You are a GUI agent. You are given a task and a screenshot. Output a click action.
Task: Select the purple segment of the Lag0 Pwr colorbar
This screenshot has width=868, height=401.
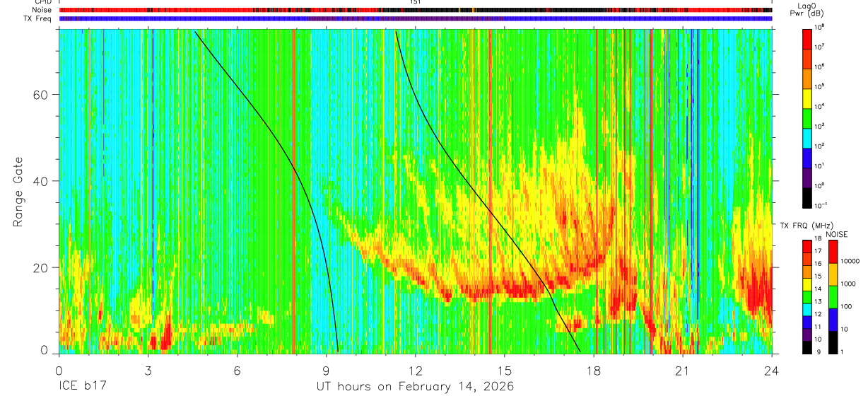807,177
